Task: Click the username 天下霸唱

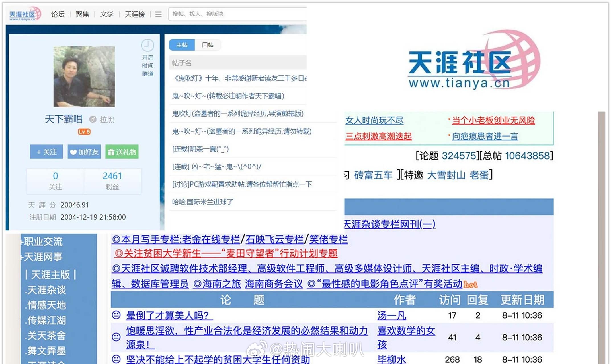Action: (x=63, y=119)
